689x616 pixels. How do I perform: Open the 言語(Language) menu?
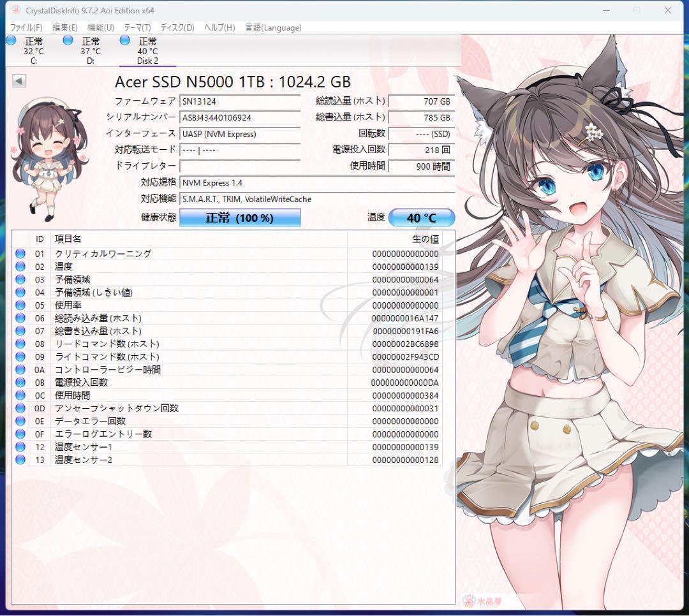(x=273, y=27)
